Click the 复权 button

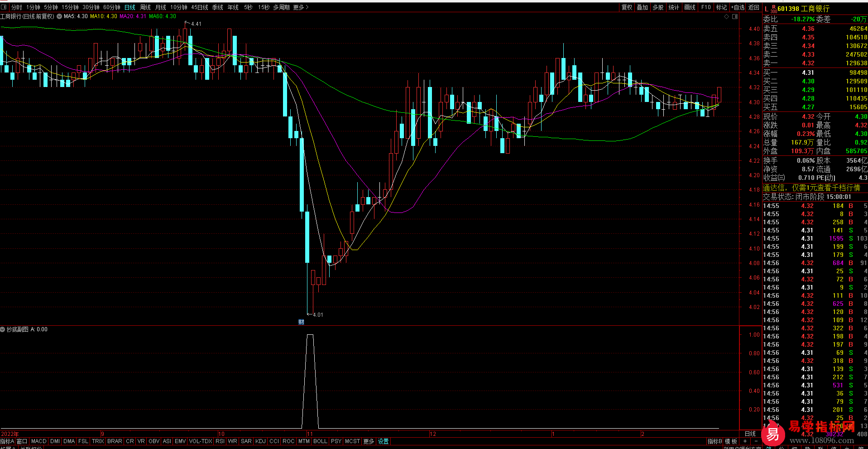pos(627,7)
